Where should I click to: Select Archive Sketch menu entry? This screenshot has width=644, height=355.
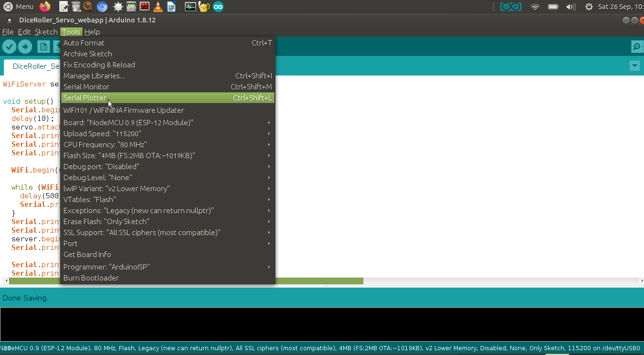click(168, 54)
